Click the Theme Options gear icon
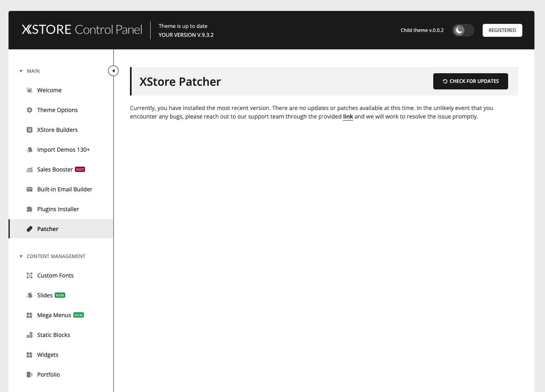The width and height of the screenshot is (545, 392). point(30,110)
